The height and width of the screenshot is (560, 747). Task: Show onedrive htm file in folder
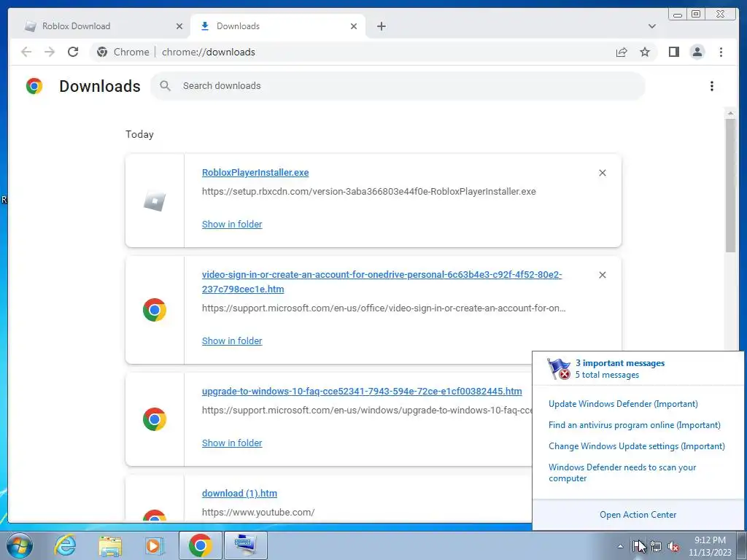[232, 341]
